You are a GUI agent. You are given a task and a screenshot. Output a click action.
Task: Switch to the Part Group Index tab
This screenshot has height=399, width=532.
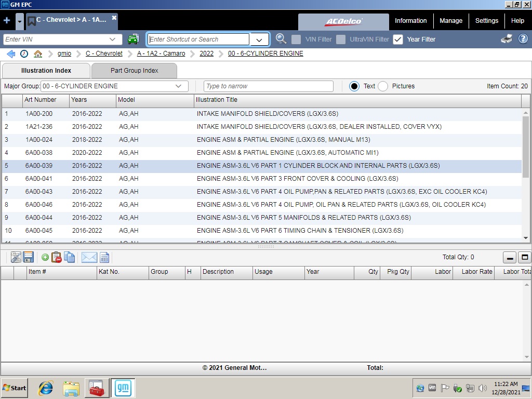(134, 70)
